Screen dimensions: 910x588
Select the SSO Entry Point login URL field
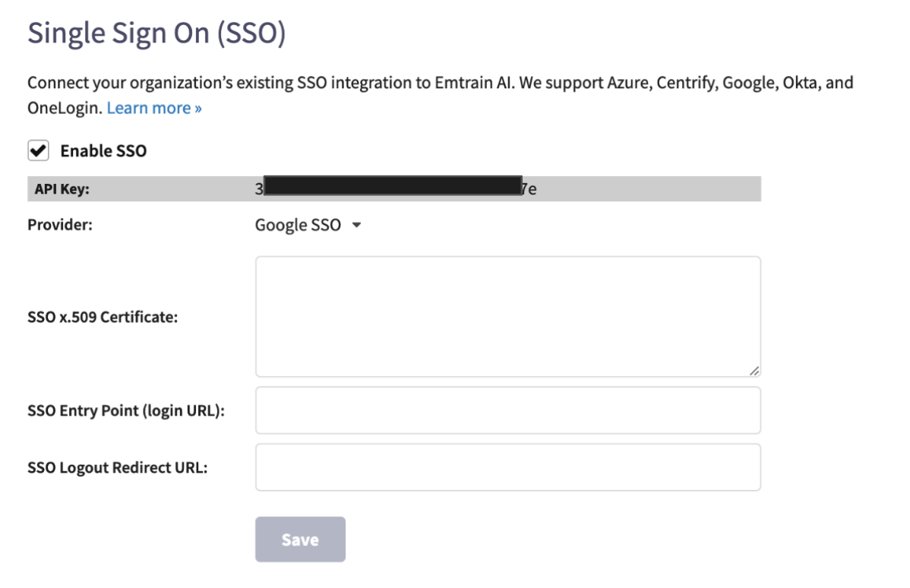(x=507, y=409)
